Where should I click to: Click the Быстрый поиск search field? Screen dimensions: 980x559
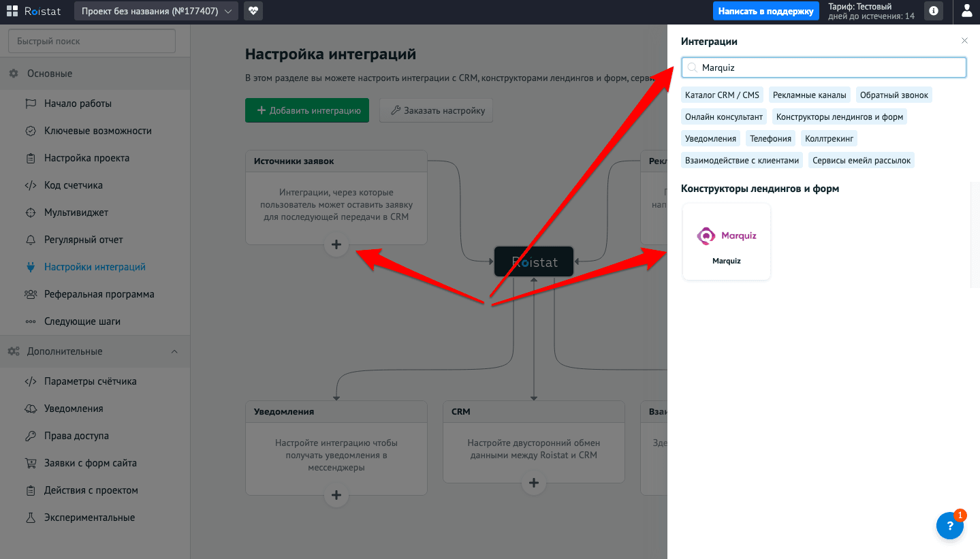pos(91,41)
